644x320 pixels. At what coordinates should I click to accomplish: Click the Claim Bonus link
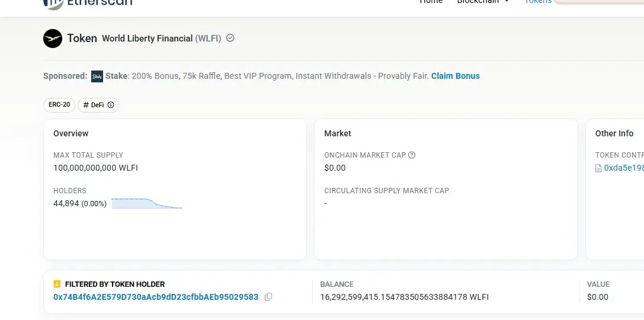pos(455,76)
